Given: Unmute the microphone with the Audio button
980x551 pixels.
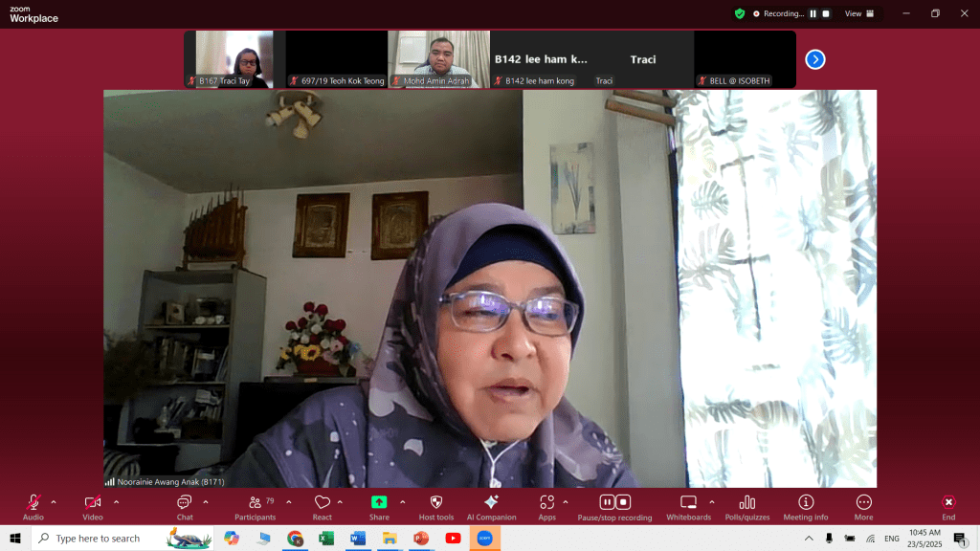Looking at the screenshot, I should pos(33,506).
